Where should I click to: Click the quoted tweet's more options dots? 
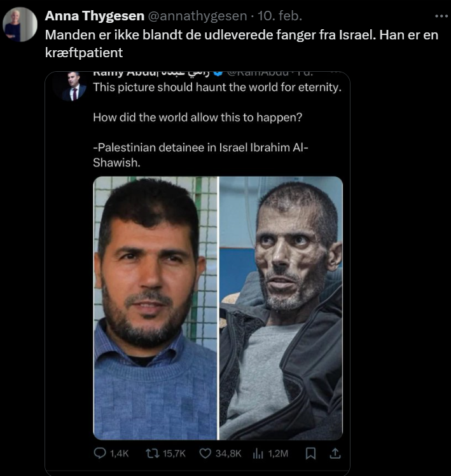pyautogui.click(x=335, y=73)
